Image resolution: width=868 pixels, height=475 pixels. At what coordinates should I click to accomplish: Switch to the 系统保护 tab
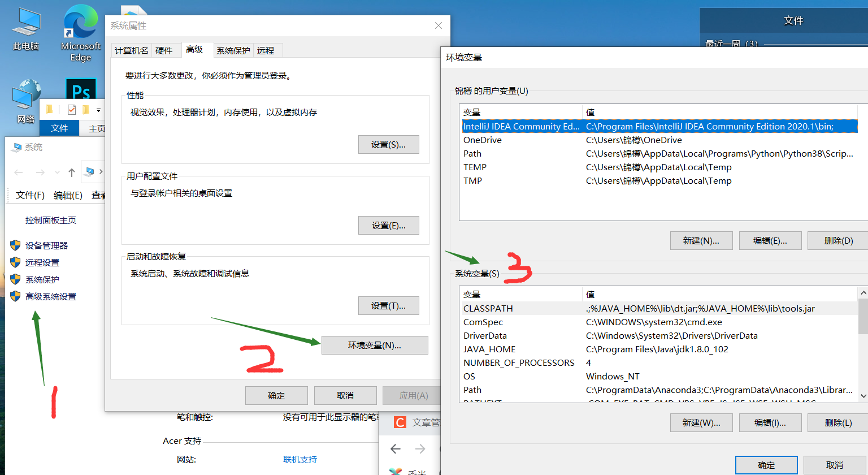point(233,50)
